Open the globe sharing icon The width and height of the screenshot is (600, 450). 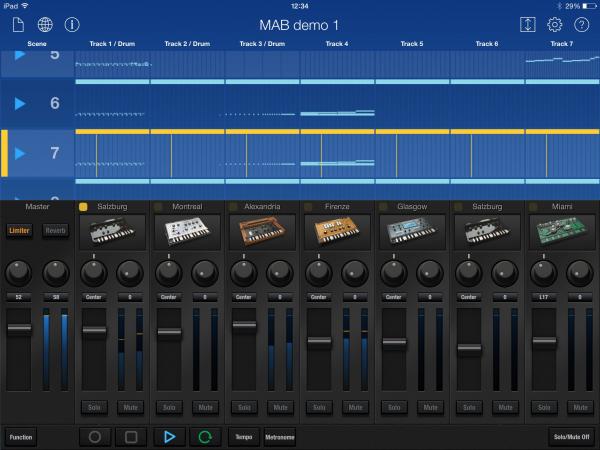pyautogui.click(x=45, y=24)
